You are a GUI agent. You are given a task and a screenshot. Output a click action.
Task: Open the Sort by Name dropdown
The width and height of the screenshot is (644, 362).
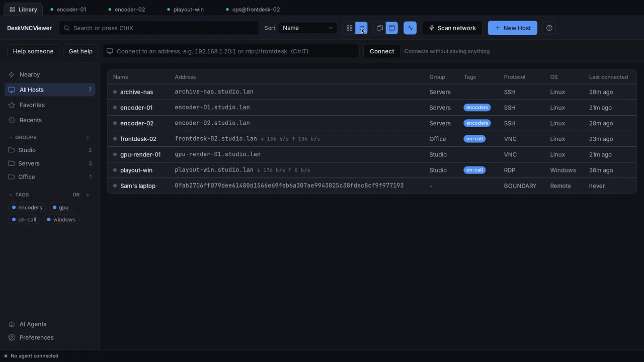pos(307,28)
